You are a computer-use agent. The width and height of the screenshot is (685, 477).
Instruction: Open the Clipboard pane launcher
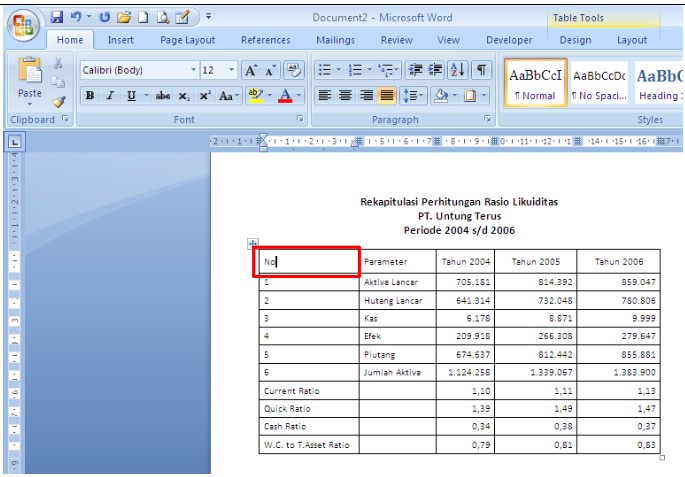point(66,119)
